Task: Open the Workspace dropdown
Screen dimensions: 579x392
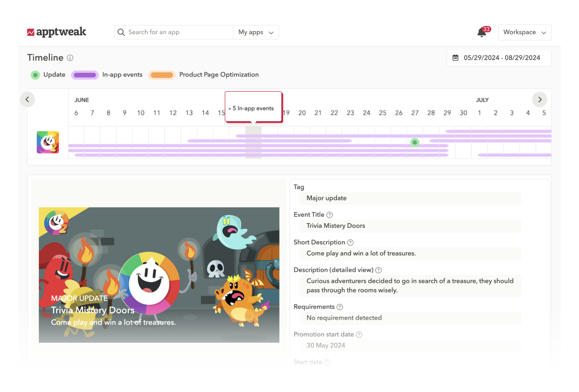Action: tap(525, 32)
